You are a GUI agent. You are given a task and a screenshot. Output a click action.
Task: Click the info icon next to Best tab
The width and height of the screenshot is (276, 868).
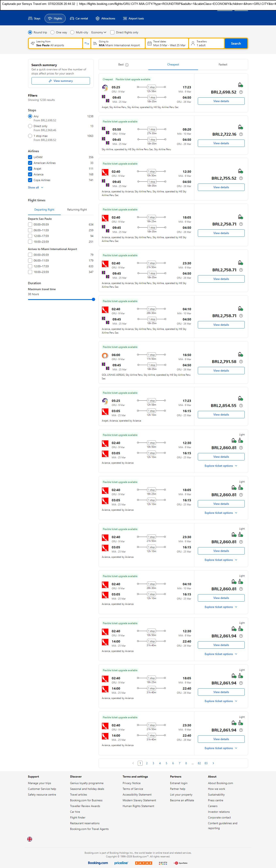click(127, 65)
